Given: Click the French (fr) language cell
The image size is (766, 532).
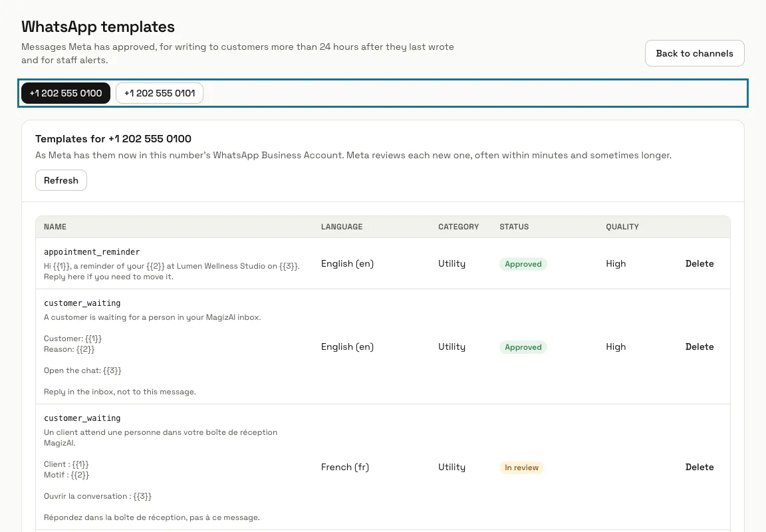Looking at the screenshot, I should point(345,467).
